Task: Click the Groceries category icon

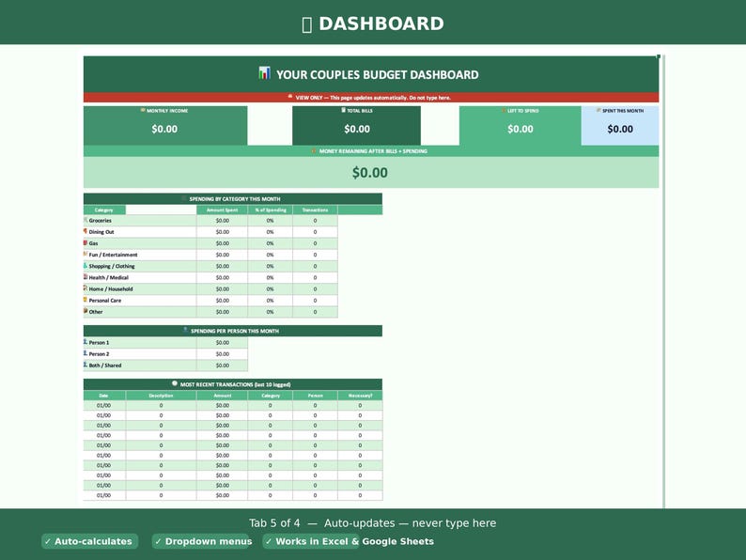Action: pos(85,220)
